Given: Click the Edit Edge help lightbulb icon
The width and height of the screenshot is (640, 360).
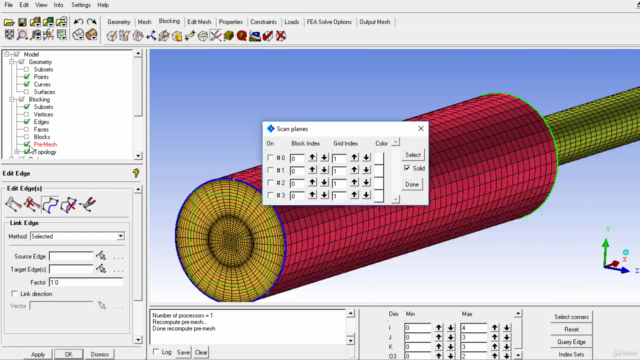Looking at the screenshot, I should tap(136, 173).
